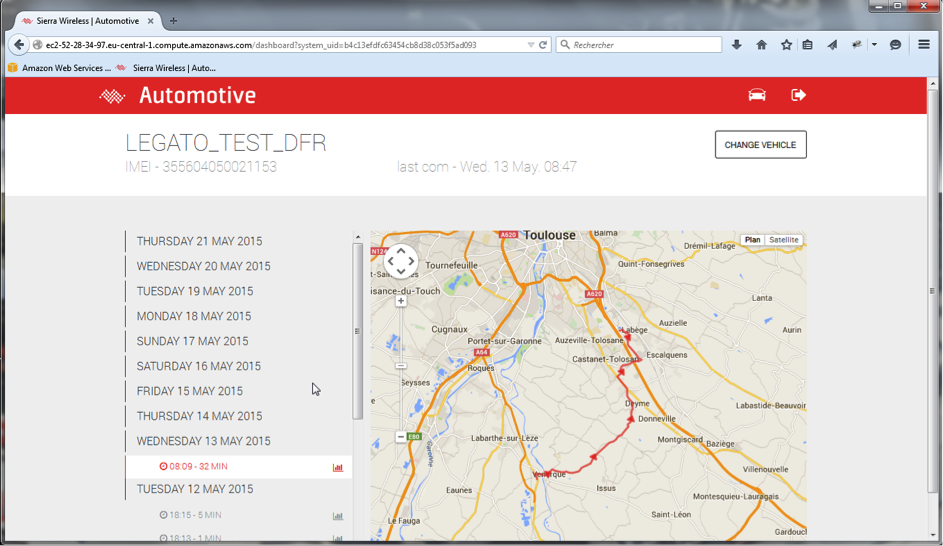
Task: Open the toolbar addon dropdown arrow
Action: pos(874,44)
